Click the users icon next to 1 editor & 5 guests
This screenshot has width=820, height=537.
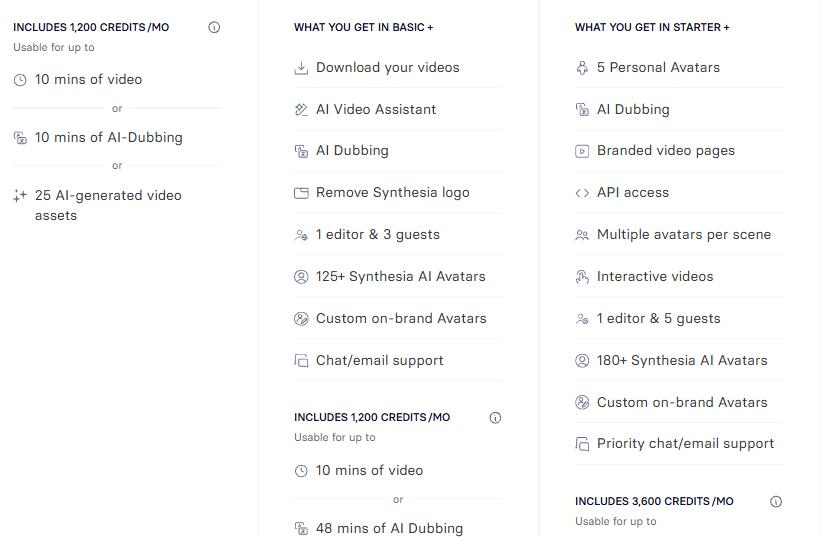(582, 319)
